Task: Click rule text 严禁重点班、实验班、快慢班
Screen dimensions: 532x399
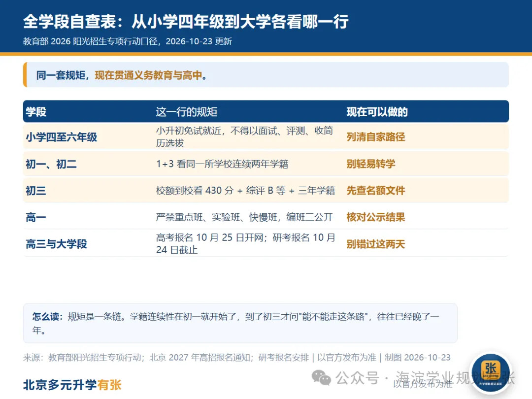Action: [x=216, y=217]
